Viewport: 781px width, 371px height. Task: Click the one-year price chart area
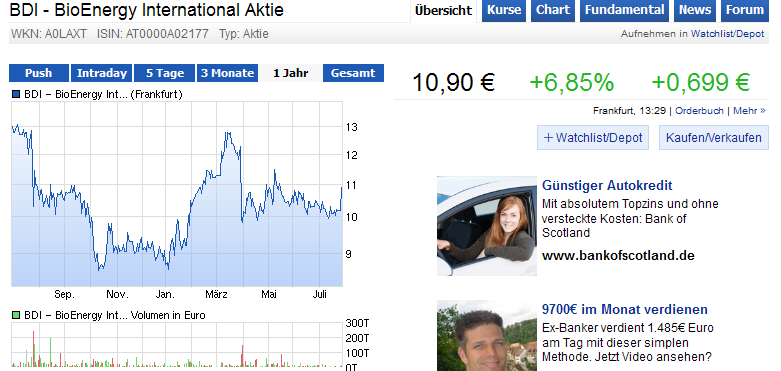(177, 194)
